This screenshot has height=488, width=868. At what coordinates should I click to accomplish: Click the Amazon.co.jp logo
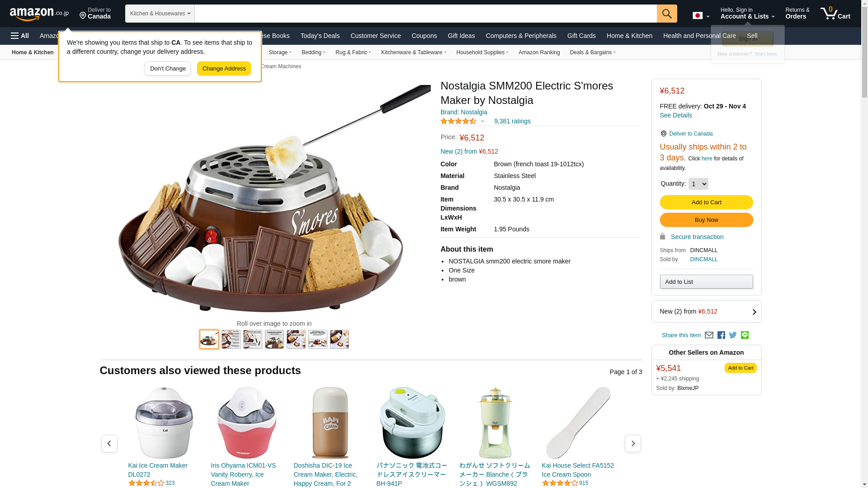[39, 14]
